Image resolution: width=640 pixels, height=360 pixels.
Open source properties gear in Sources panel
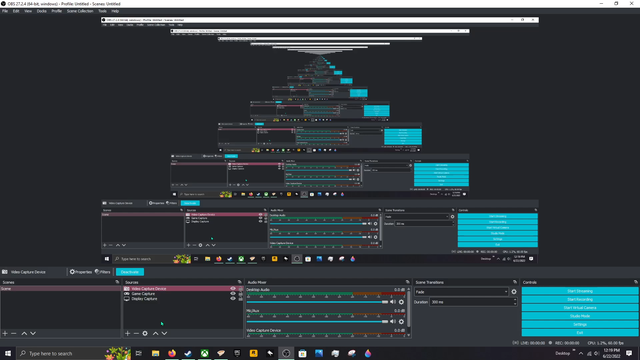(145, 333)
